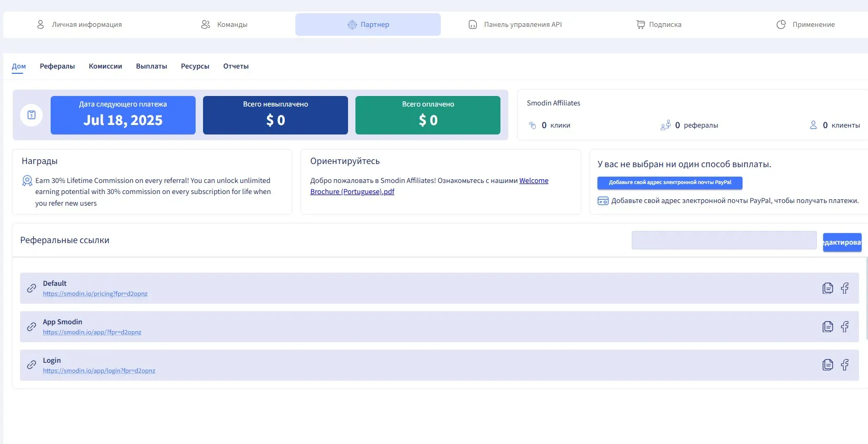Go to the Подписка tab
Image resolution: width=868 pixels, height=444 pixels.
[659, 25]
